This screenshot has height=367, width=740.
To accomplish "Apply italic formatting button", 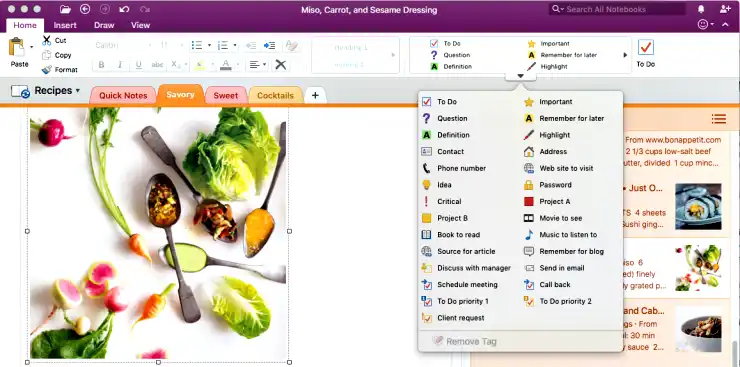I will pyautogui.click(x=120, y=65).
